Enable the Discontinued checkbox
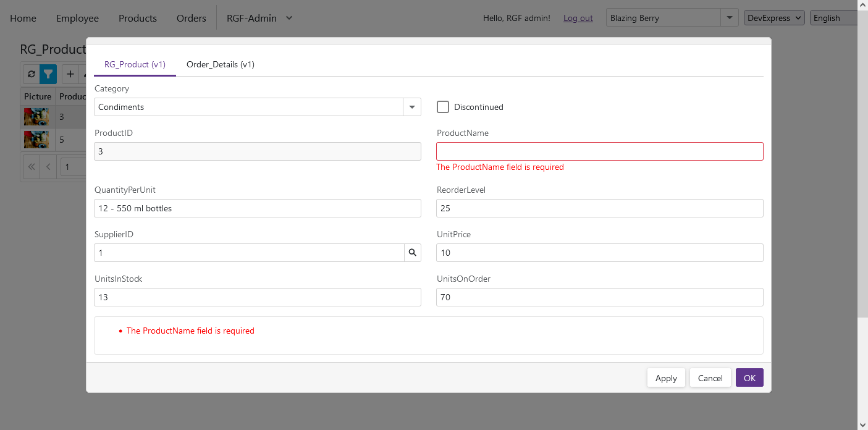This screenshot has width=868, height=430. tap(443, 107)
